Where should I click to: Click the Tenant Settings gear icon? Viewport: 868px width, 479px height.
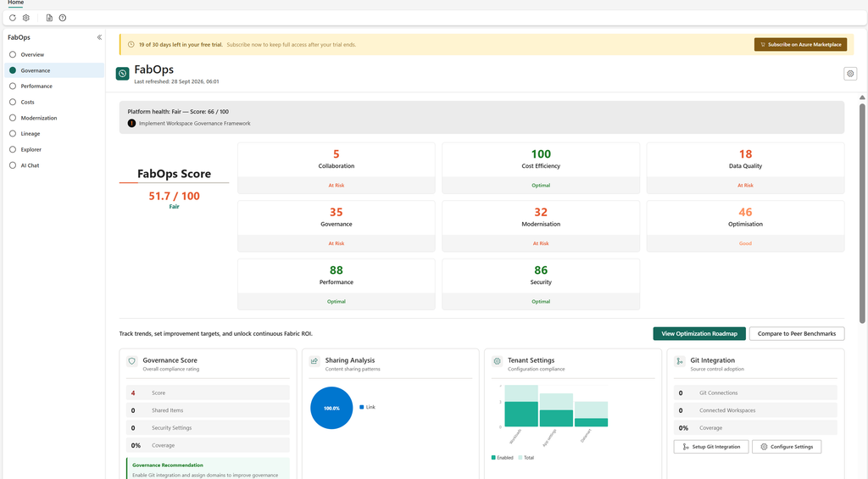[x=497, y=361]
